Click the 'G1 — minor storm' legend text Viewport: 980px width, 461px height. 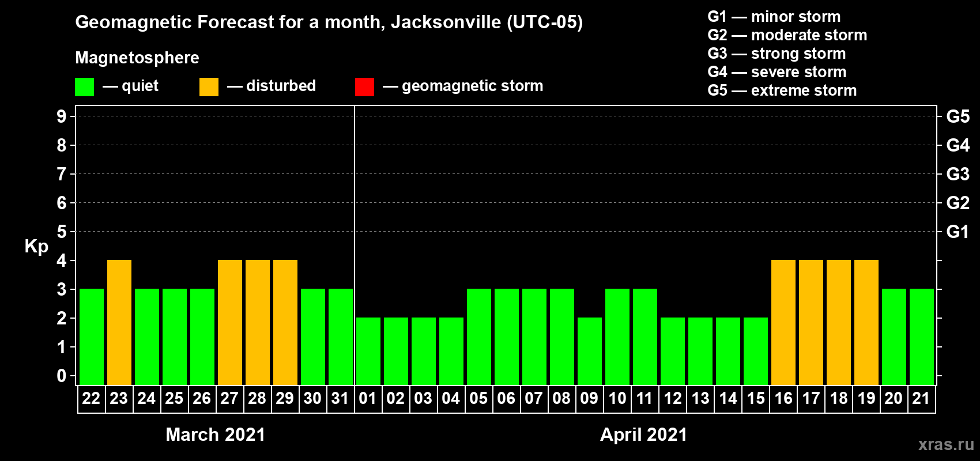coord(774,17)
